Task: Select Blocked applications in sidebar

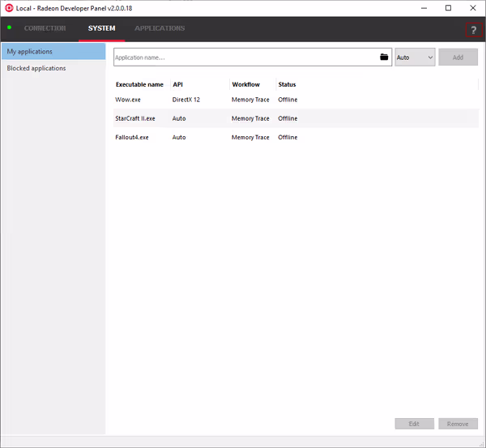Action: click(53, 68)
